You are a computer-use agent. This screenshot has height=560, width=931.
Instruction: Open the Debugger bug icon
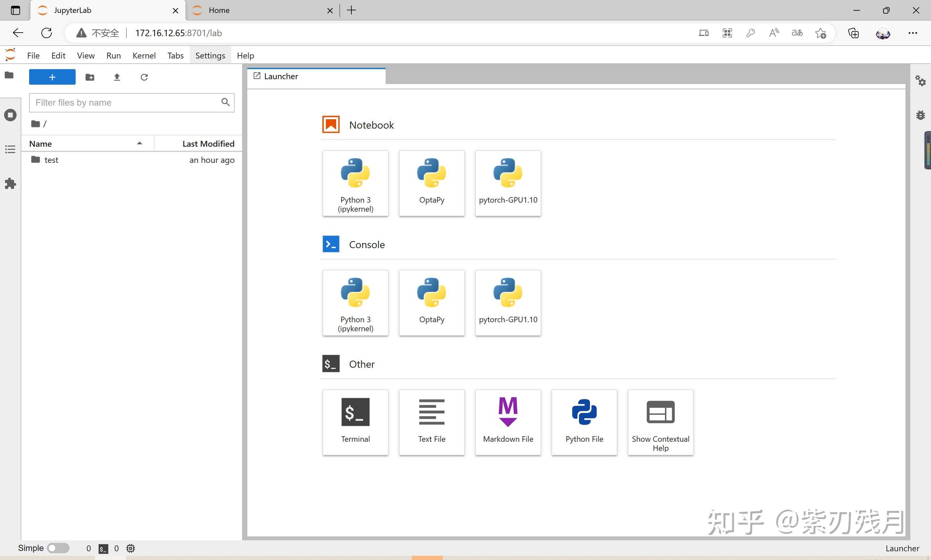point(920,115)
